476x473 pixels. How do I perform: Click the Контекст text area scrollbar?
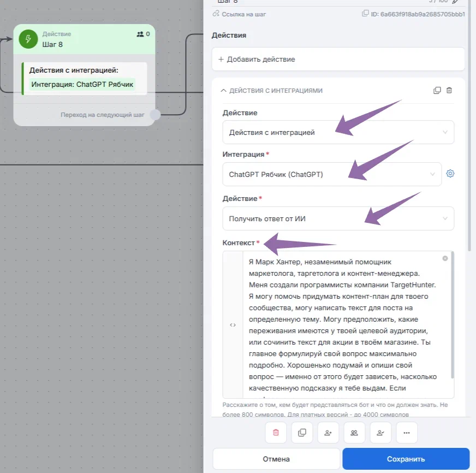tap(453, 315)
